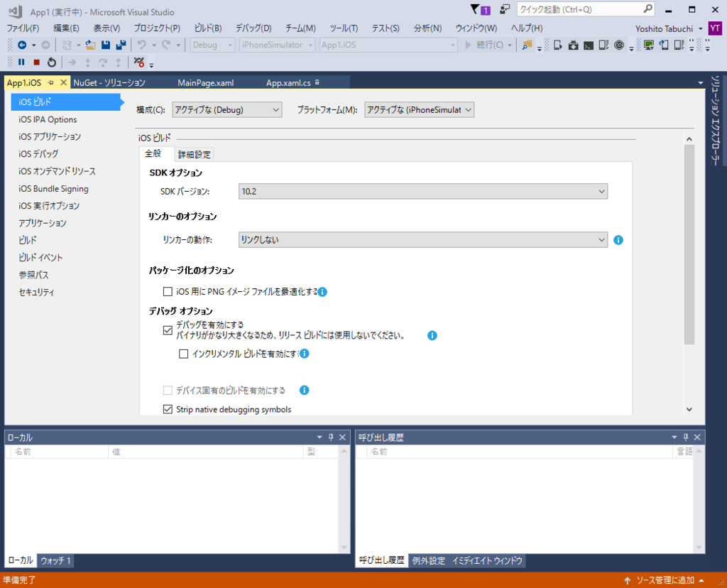Switch to the ウォッチ 1 tab
The height and width of the screenshot is (588, 727).
click(x=55, y=560)
